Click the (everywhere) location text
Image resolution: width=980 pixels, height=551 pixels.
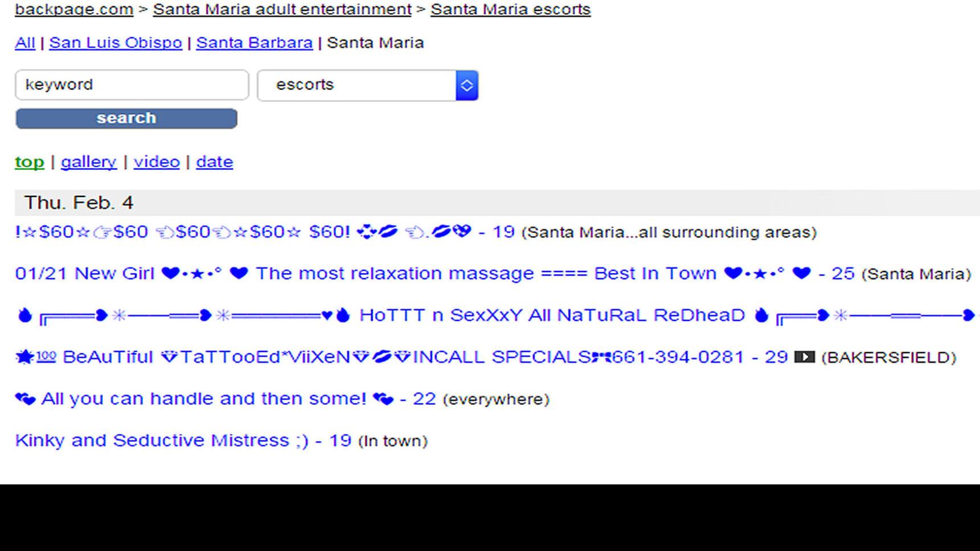pyautogui.click(x=496, y=399)
